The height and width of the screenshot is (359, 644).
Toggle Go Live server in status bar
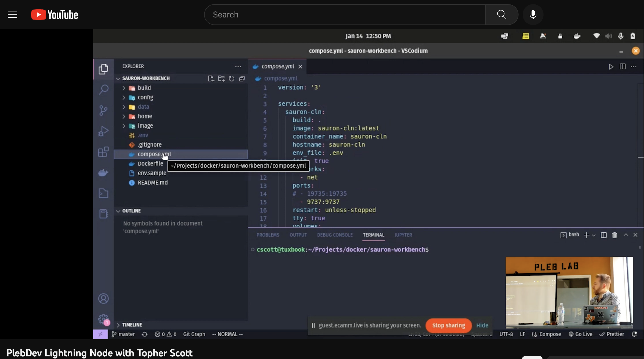(580, 334)
